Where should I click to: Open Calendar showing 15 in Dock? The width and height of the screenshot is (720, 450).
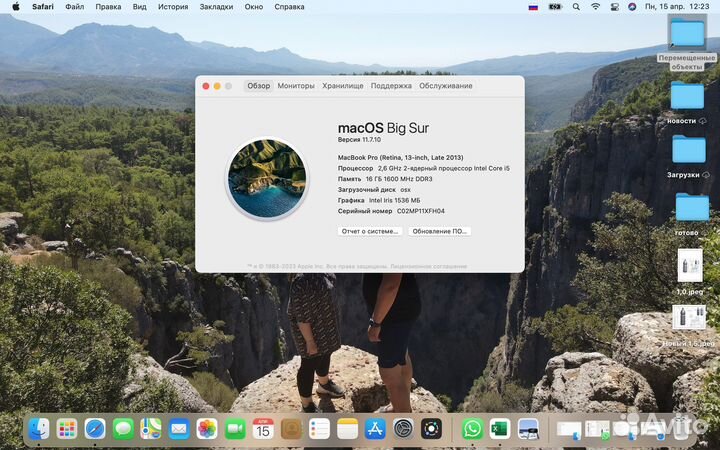263,429
